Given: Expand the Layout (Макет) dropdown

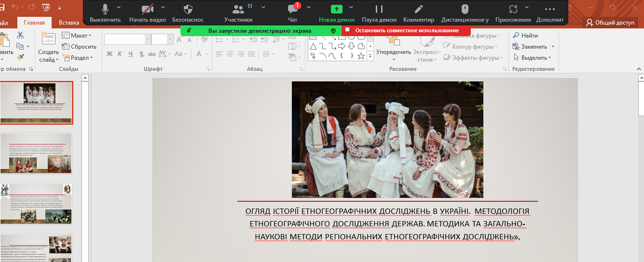Looking at the screenshot, I should (x=77, y=36).
